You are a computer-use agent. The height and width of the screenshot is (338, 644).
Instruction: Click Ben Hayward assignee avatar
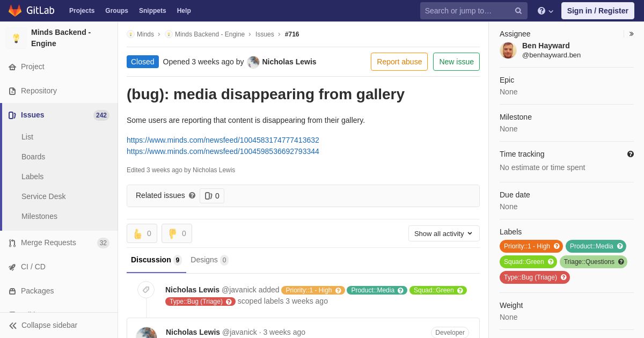[508, 50]
